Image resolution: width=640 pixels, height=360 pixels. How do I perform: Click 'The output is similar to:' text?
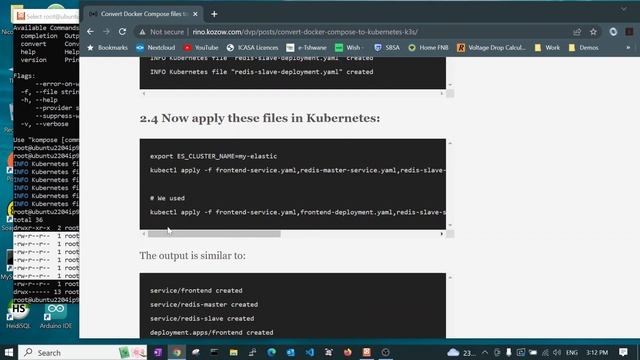pyautogui.click(x=192, y=256)
